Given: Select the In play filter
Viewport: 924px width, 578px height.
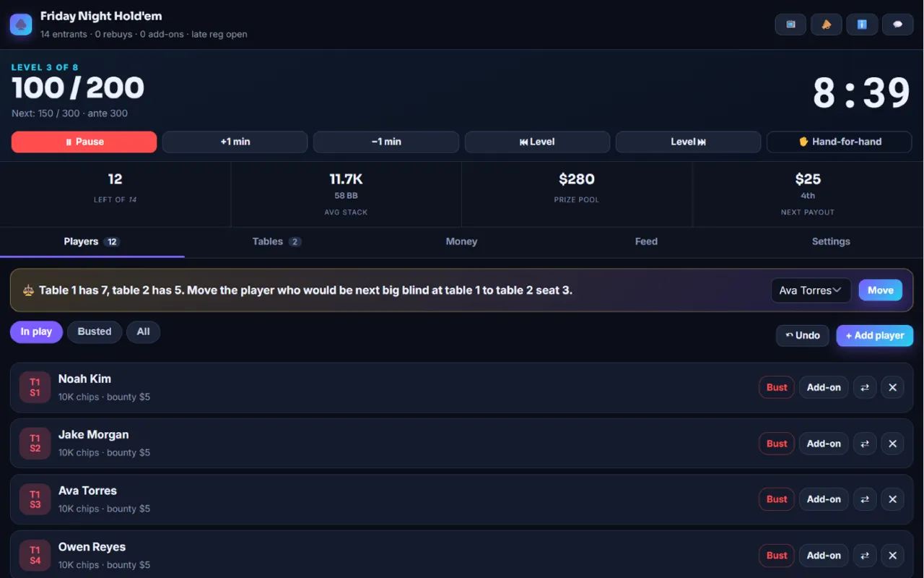Looking at the screenshot, I should coord(36,332).
